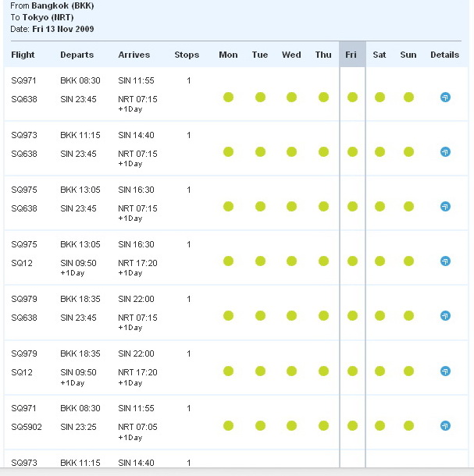Click Saturday availability dot for SQ979 / SQ12
Screen dimensions: 474x476
pyautogui.click(x=380, y=371)
